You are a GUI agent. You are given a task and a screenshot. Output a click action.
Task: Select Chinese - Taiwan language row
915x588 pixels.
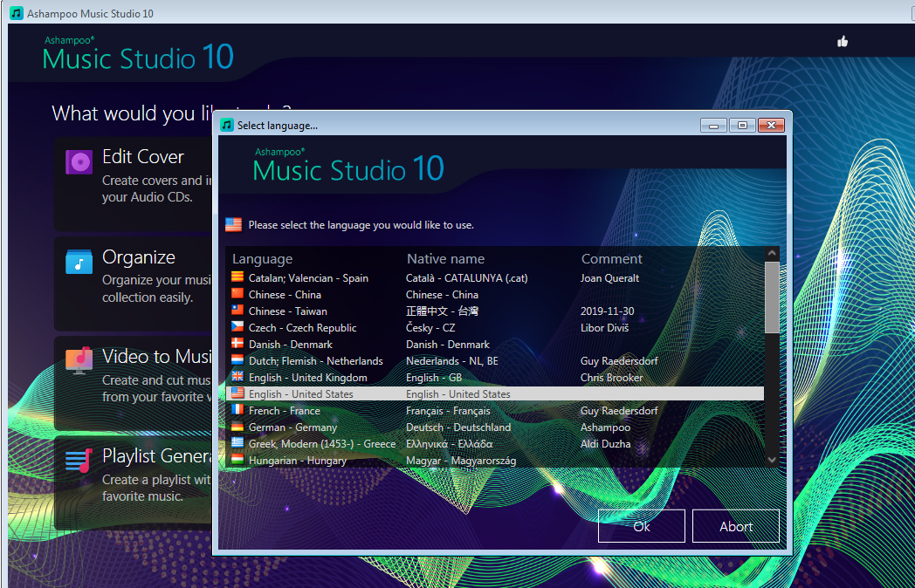tap(495, 311)
